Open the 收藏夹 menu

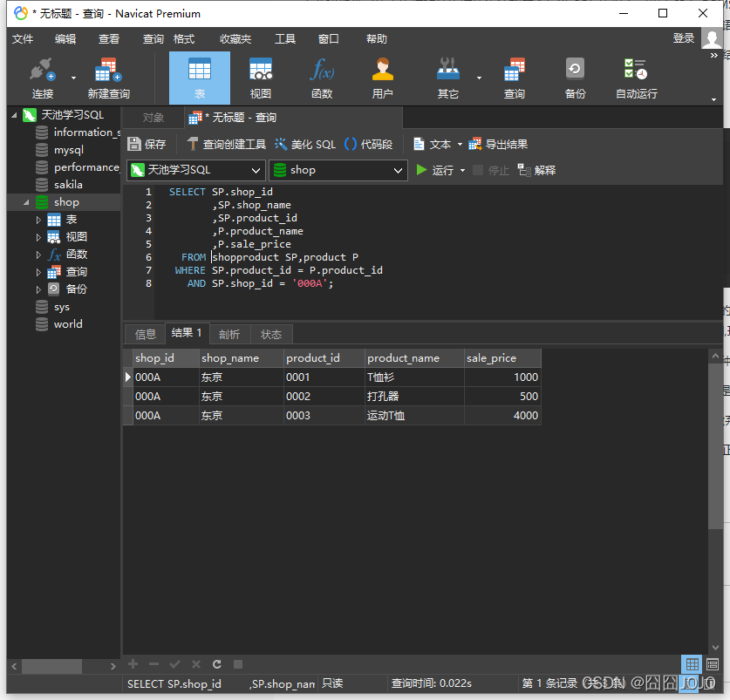[235, 39]
